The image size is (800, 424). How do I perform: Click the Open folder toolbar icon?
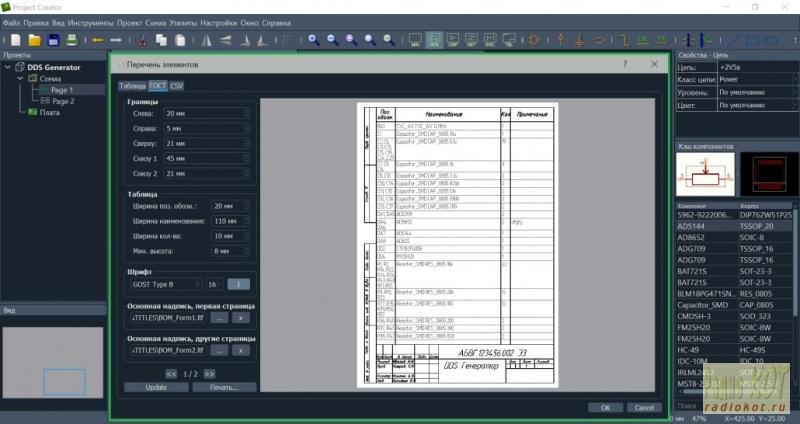coord(33,40)
